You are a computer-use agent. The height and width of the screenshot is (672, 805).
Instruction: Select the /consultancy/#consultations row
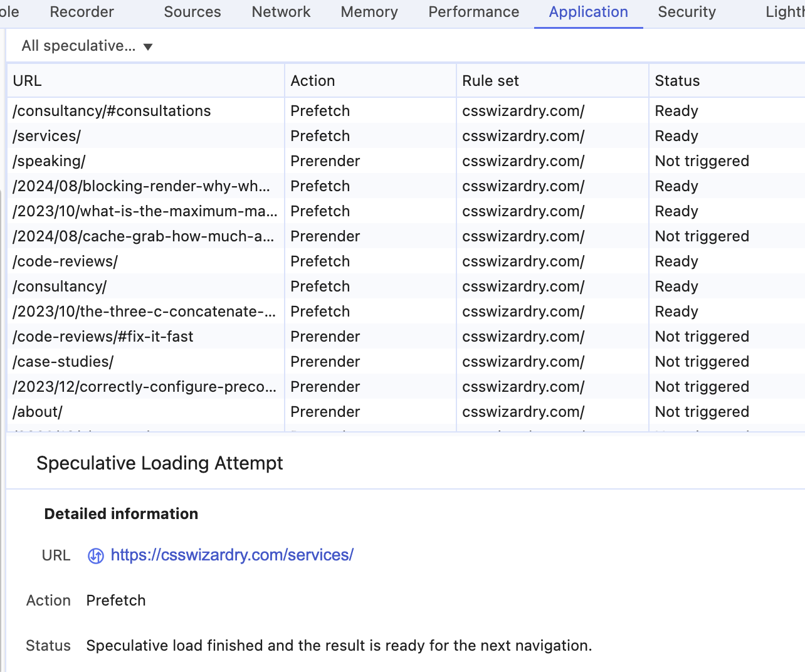(x=406, y=110)
